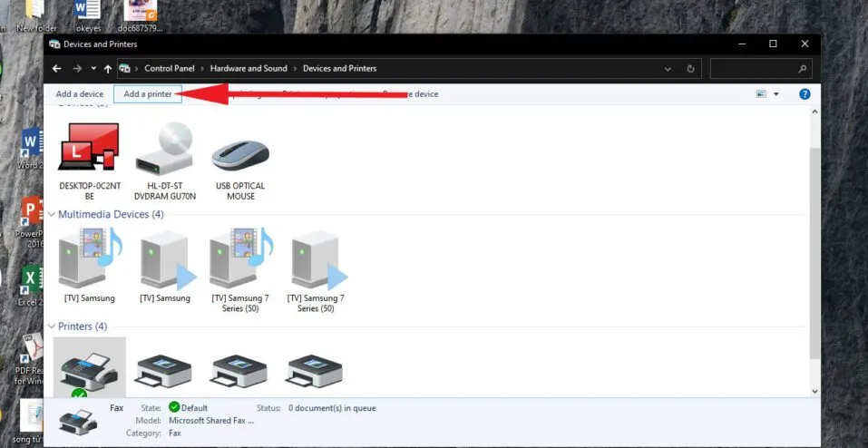
Task: Collapse the Printers group
Action: click(x=52, y=326)
